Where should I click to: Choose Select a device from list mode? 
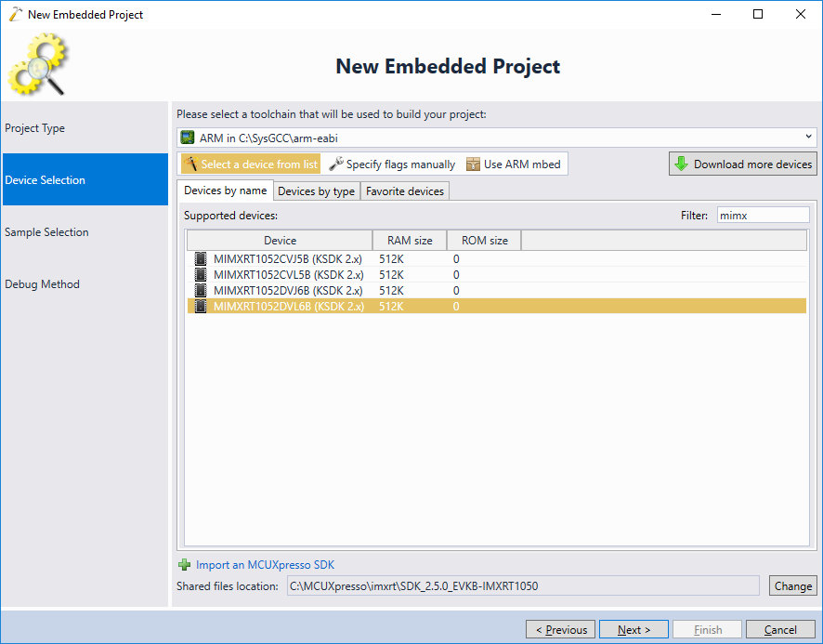pyautogui.click(x=251, y=164)
